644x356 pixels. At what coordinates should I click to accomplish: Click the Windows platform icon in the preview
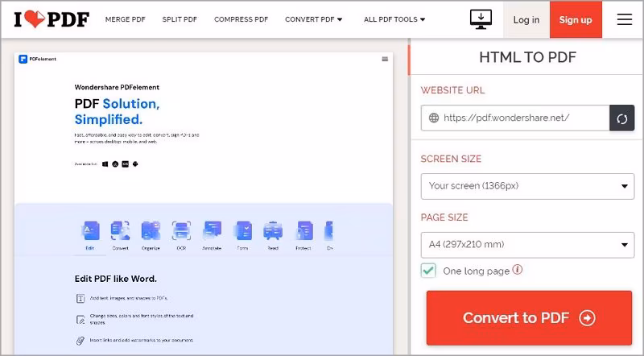105,164
